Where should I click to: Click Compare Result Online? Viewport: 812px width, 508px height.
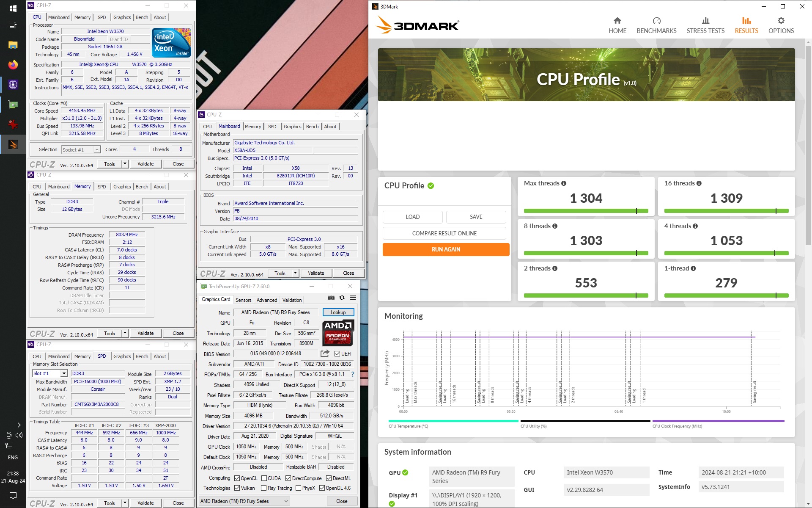pyautogui.click(x=444, y=233)
